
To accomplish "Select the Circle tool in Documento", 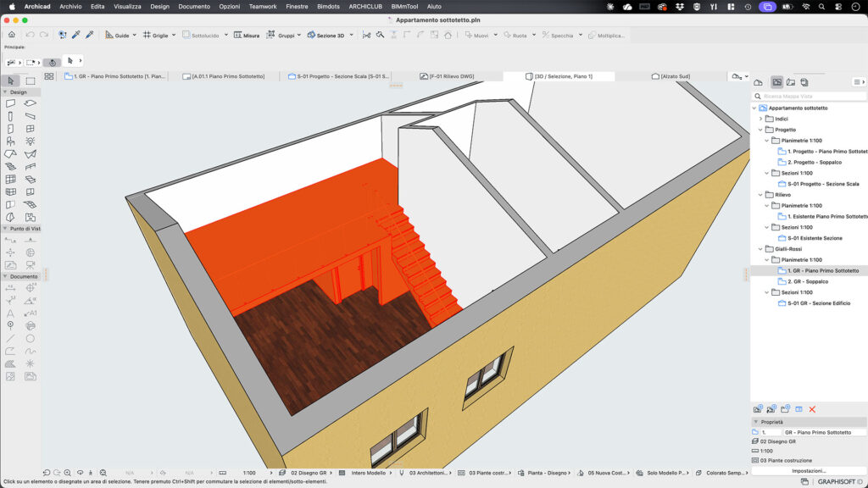I will click(31, 339).
